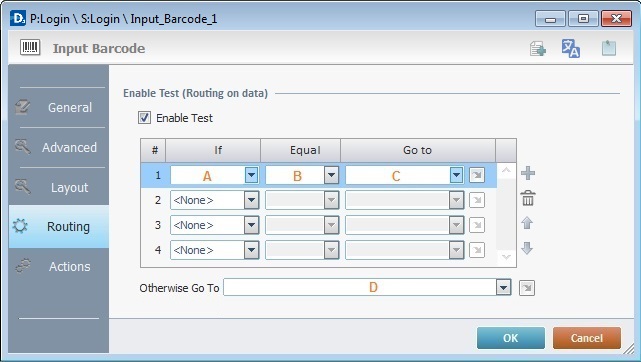This screenshot has height=362, width=641.
Task: Click the clipboard icon in the header
Action: click(x=609, y=48)
